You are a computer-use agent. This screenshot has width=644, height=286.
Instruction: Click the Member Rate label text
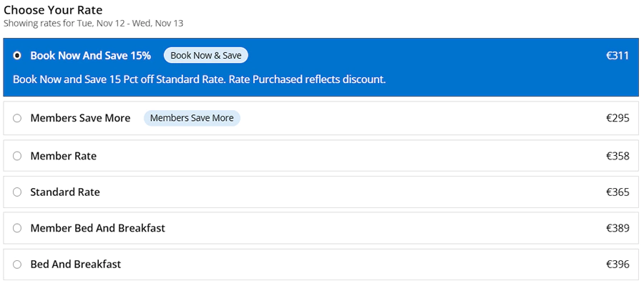pyautogui.click(x=63, y=156)
